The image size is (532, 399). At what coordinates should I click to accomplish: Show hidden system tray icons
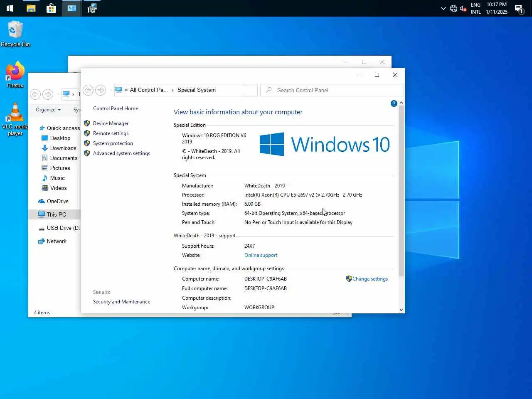(x=443, y=8)
